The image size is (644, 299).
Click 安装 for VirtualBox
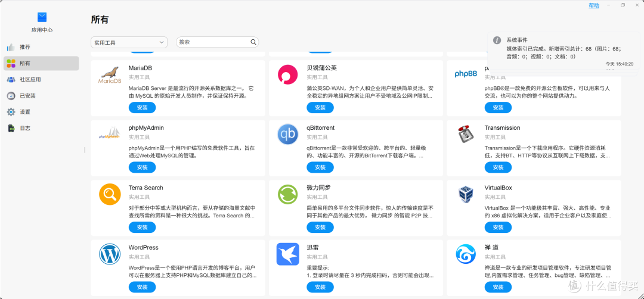(498, 227)
